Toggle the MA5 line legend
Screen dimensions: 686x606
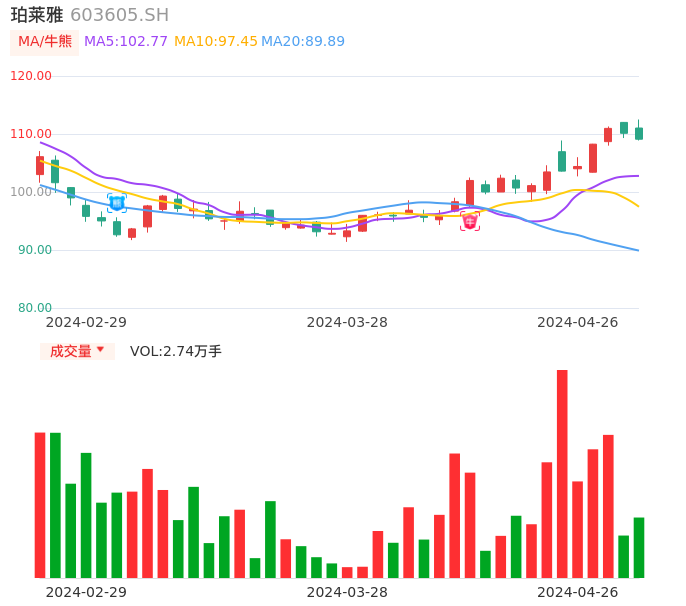(126, 42)
